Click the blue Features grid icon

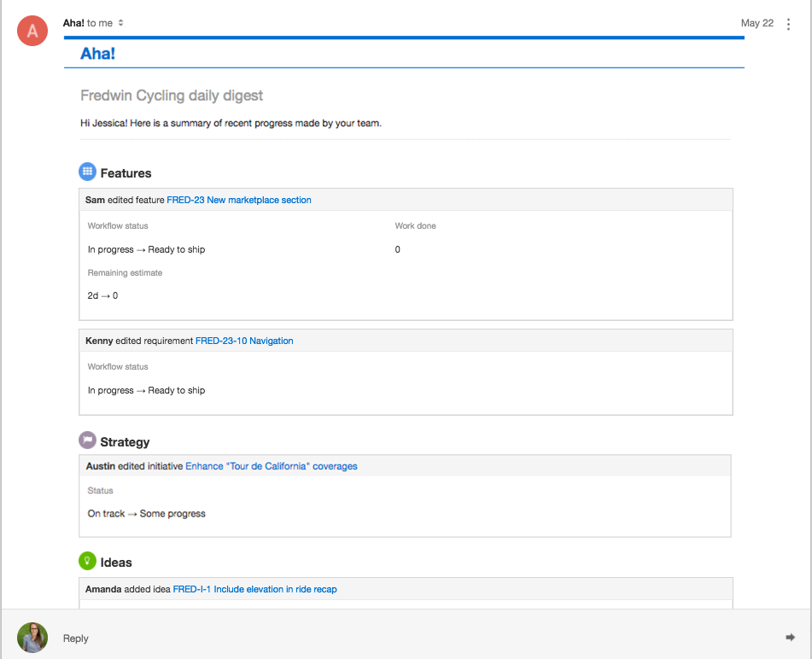[87, 172]
